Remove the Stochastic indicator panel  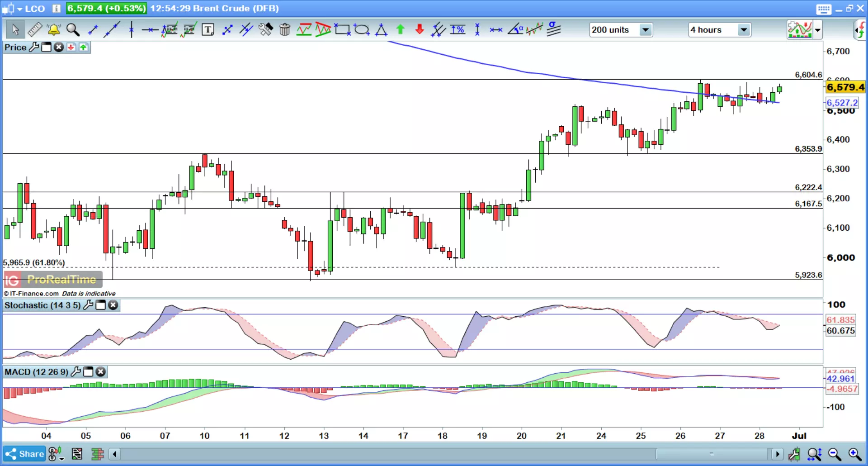(113, 305)
